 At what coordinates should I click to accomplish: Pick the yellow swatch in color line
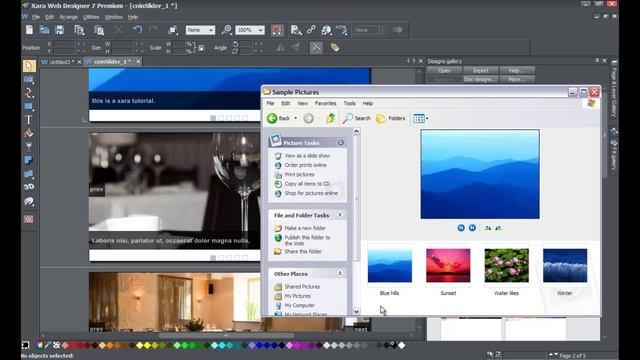[x=147, y=345]
